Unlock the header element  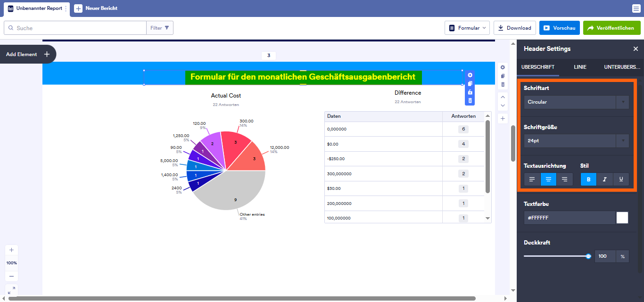click(470, 92)
